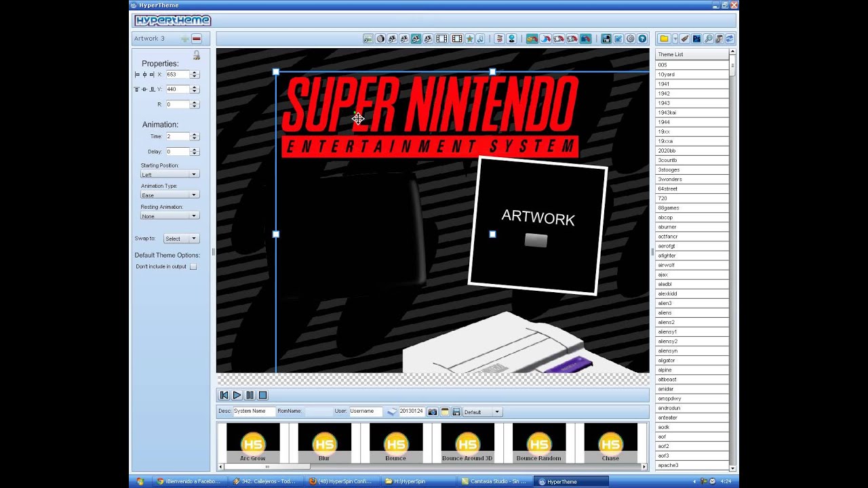Viewport: 868px width, 488px height.
Task: Select 'altbeast' in Theme List
Action: [692, 380]
